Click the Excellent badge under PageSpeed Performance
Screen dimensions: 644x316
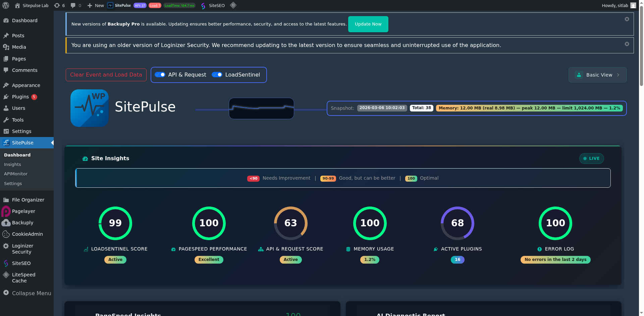[209, 260]
